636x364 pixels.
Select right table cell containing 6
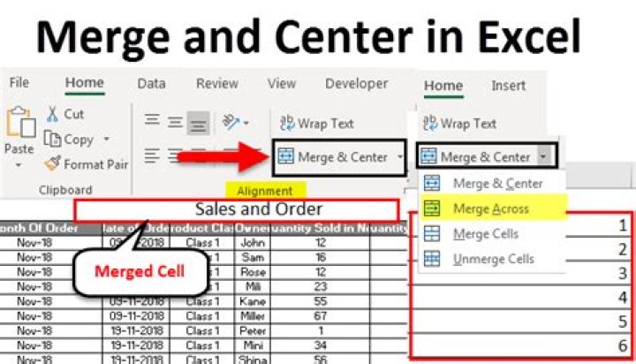coord(522,345)
